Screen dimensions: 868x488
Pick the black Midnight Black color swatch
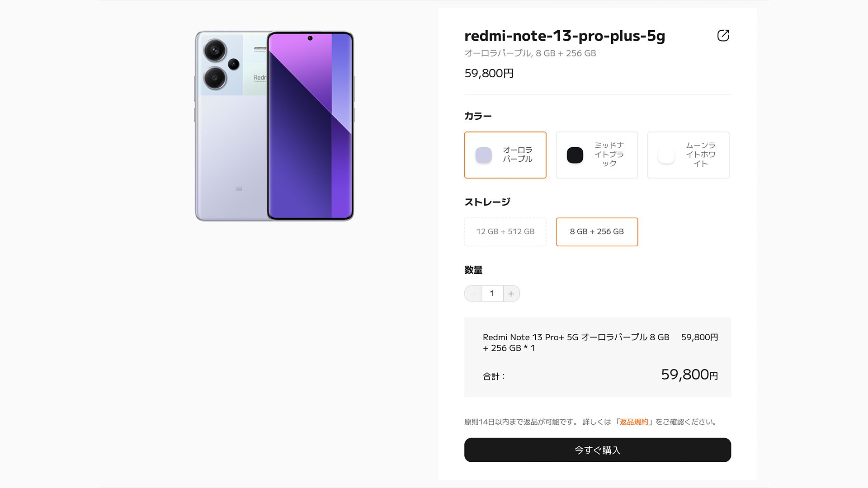(575, 155)
